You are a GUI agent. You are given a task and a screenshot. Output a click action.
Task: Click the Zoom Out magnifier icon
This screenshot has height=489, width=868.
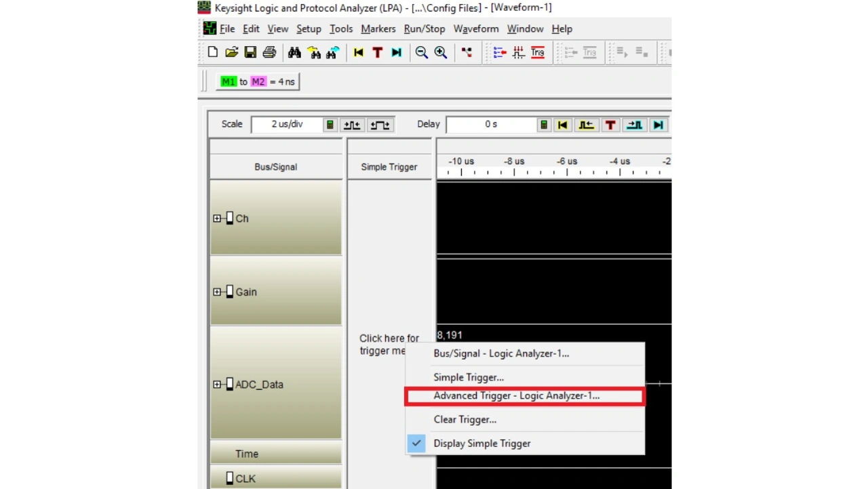tap(422, 52)
